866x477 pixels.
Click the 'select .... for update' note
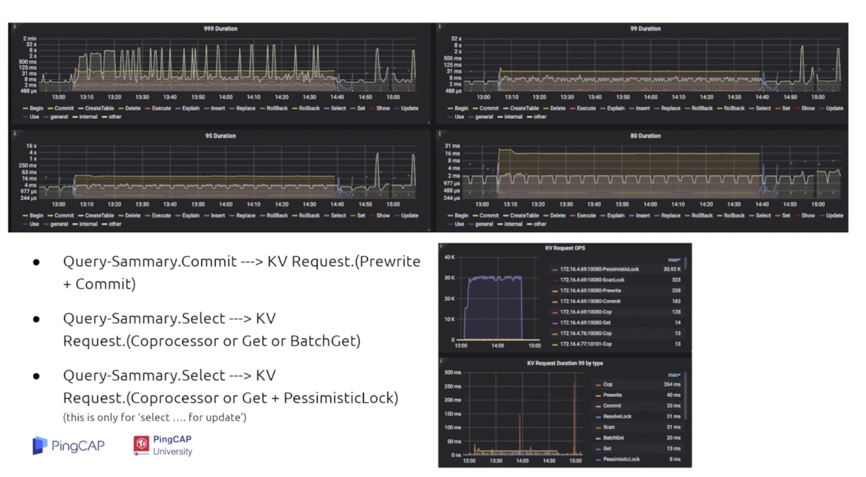tap(155, 417)
